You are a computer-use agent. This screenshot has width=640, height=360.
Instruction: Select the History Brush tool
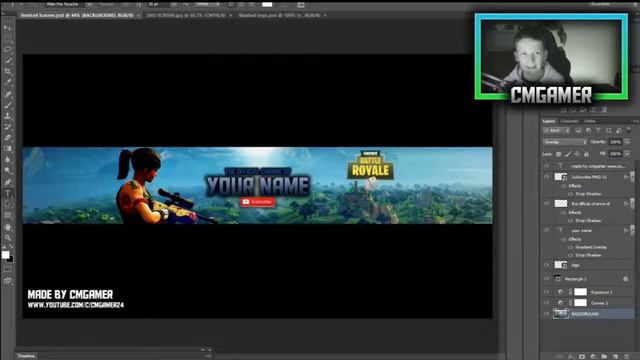tap(7, 127)
